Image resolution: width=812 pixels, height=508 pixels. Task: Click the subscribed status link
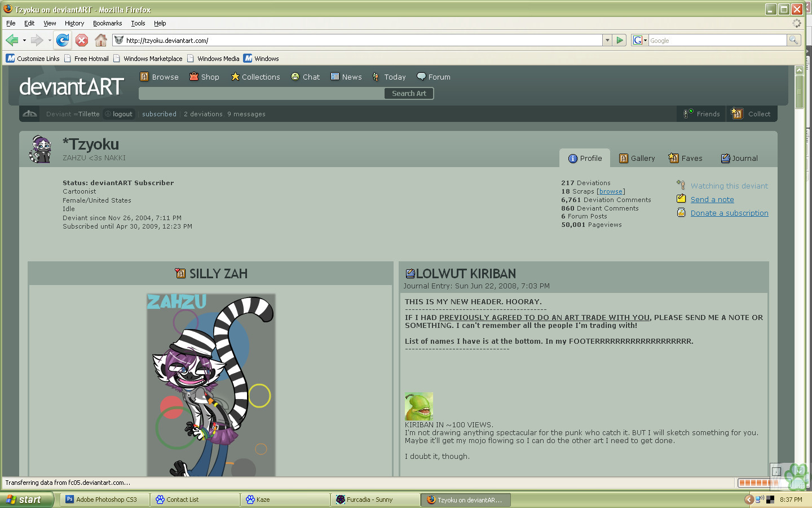(159, 114)
